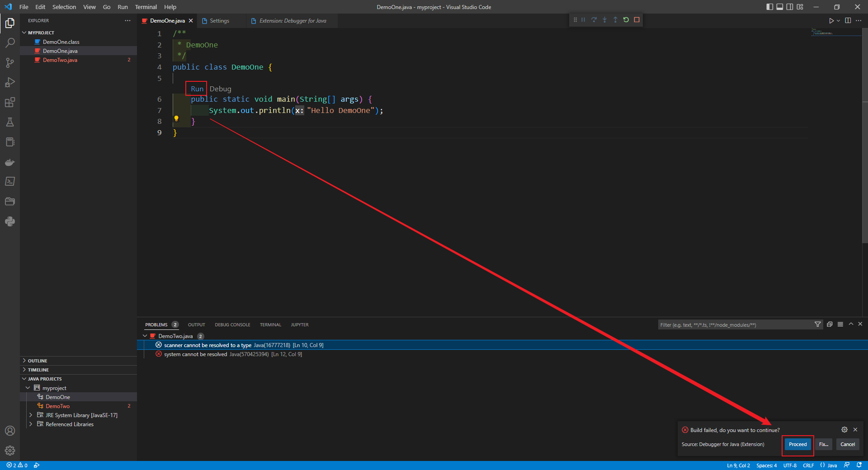Click the green Restart debug icon
Viewport: 868px width, 470px height.
coord(626,19)
